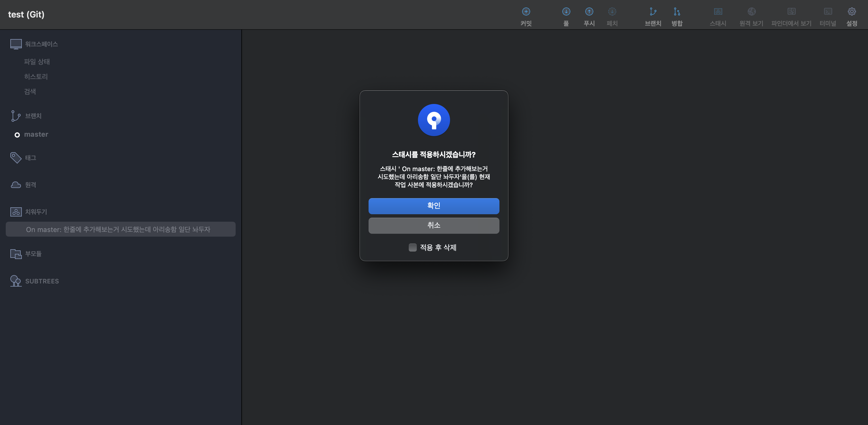The height and width of the screenshot is (425, 868).
Task: Open 파일 상태 (File Status) view
Action: (37, 62)
